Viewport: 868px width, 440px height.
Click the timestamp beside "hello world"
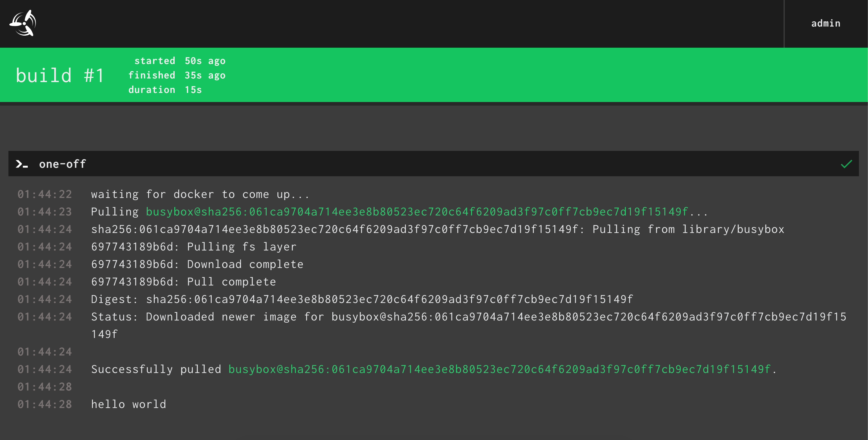point(45,404)
